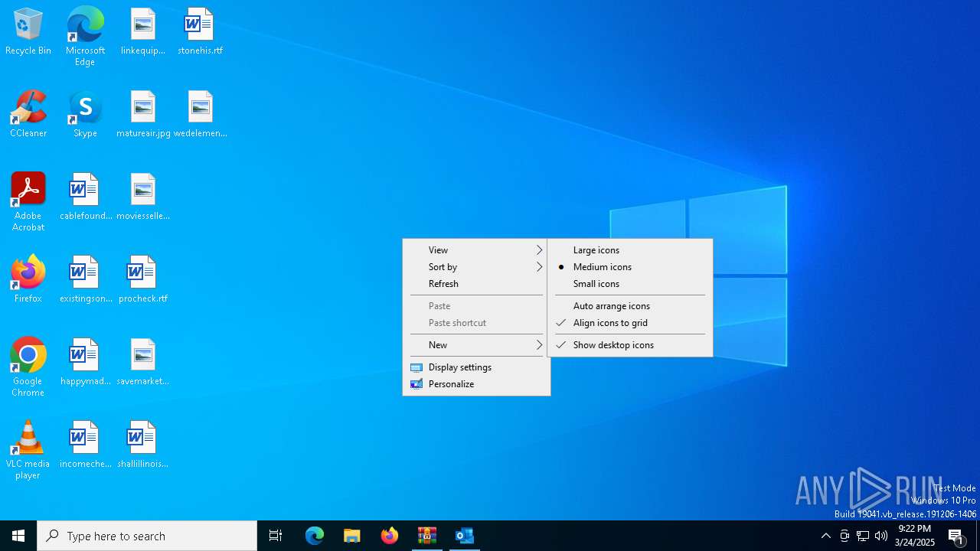
Task: Select the Adobe Acrobat desktop shortcut
Action: point(28,202)
